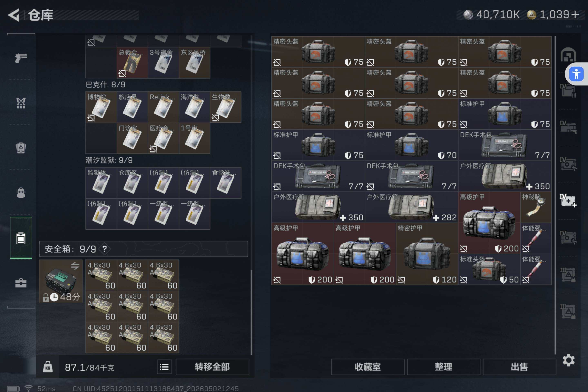Select the 神秘脑 item
This screenshot has height=392, width=588.
[536, 207]
